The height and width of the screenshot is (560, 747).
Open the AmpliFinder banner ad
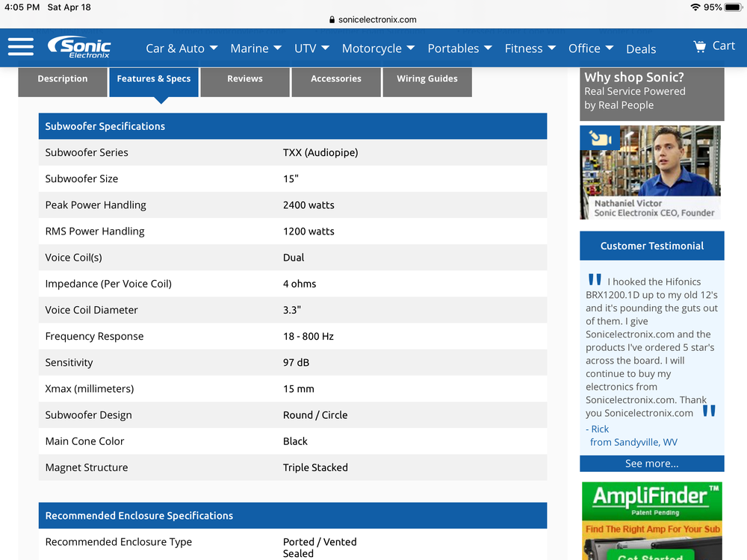[651, 521]
